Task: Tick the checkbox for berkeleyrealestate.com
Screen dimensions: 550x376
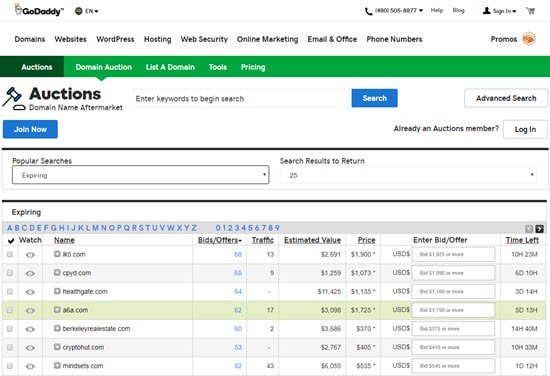Action: tap(10, 328)
